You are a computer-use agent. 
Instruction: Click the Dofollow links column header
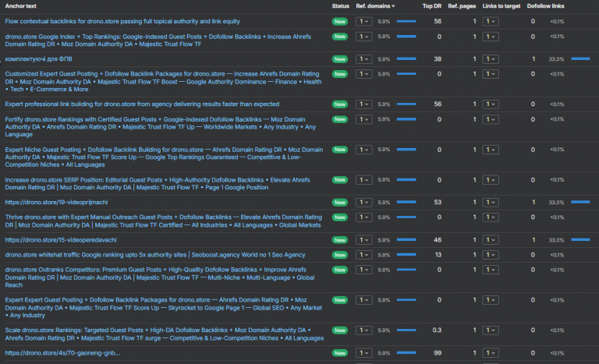pos(545,6)
